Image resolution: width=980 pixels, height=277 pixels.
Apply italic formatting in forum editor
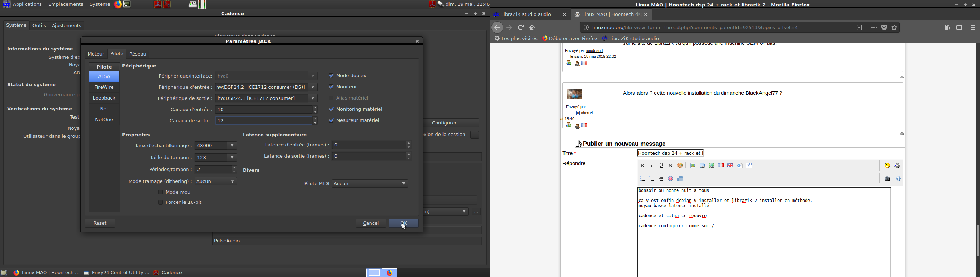652,166
